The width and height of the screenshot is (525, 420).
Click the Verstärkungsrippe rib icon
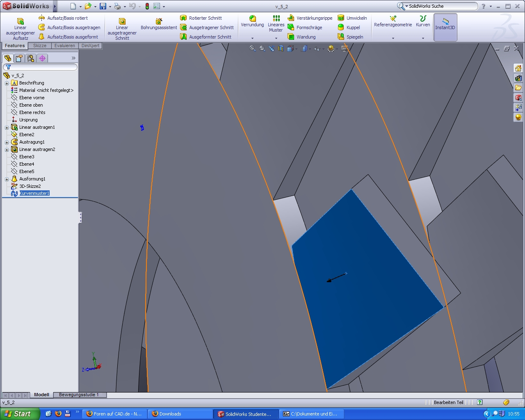click(x=291, y=18)
